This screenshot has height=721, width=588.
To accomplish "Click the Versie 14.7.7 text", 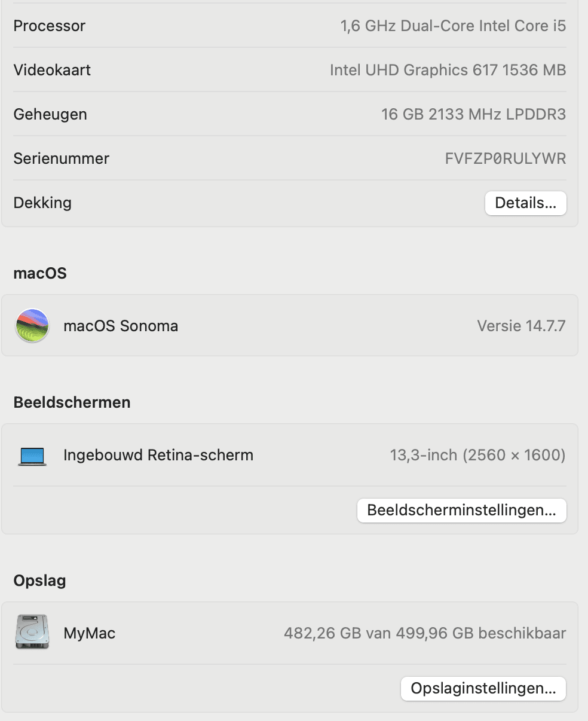I will (521, 326).
